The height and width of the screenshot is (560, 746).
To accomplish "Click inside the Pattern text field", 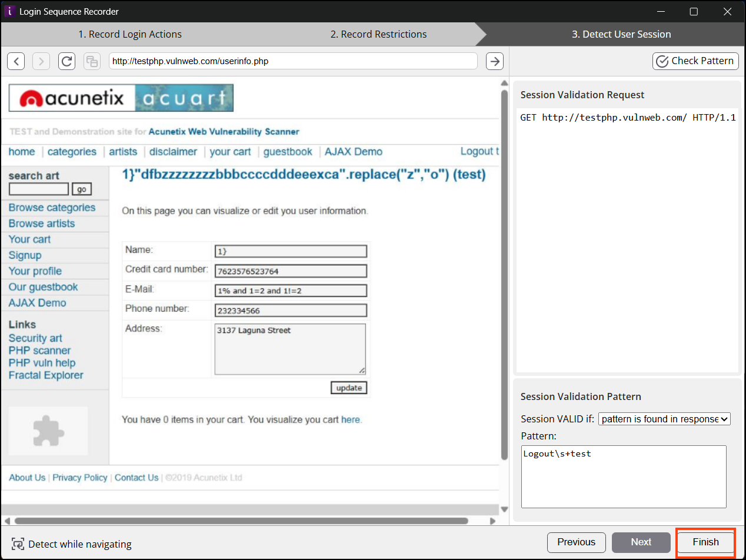I will pos(623,476).
